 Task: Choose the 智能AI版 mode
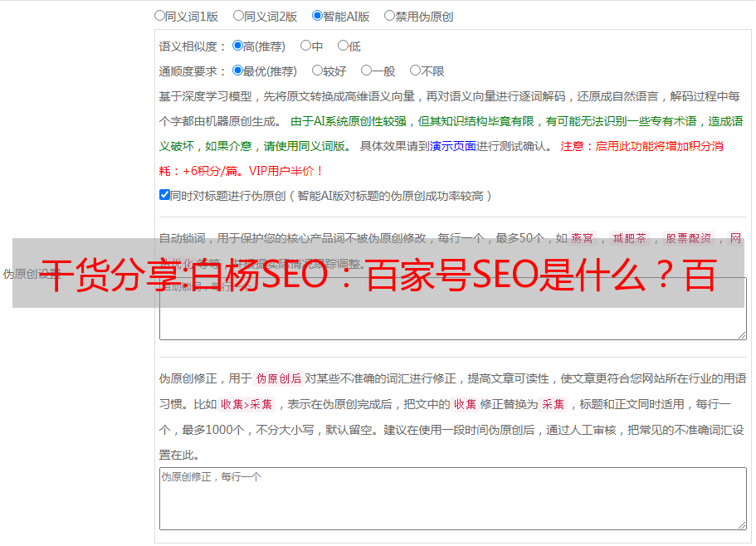click(318, 15)
